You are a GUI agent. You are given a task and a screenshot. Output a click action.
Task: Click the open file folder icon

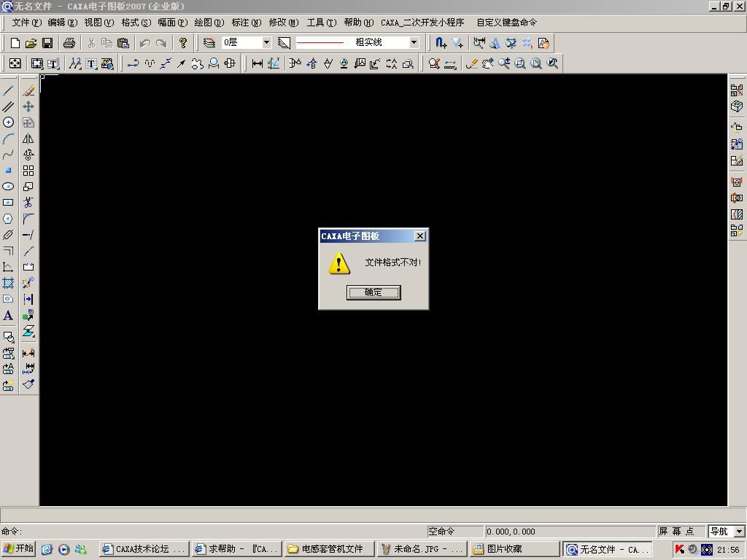click(31, 43)
